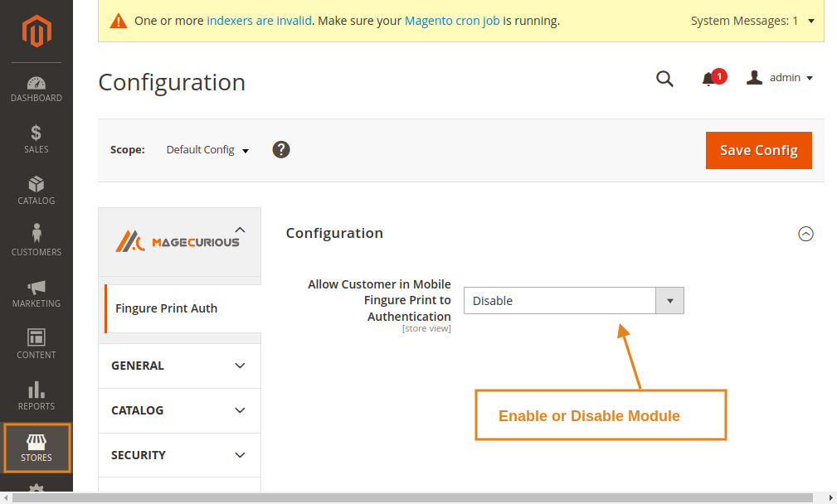Open the Reports sidebar icon

point(36,397)
